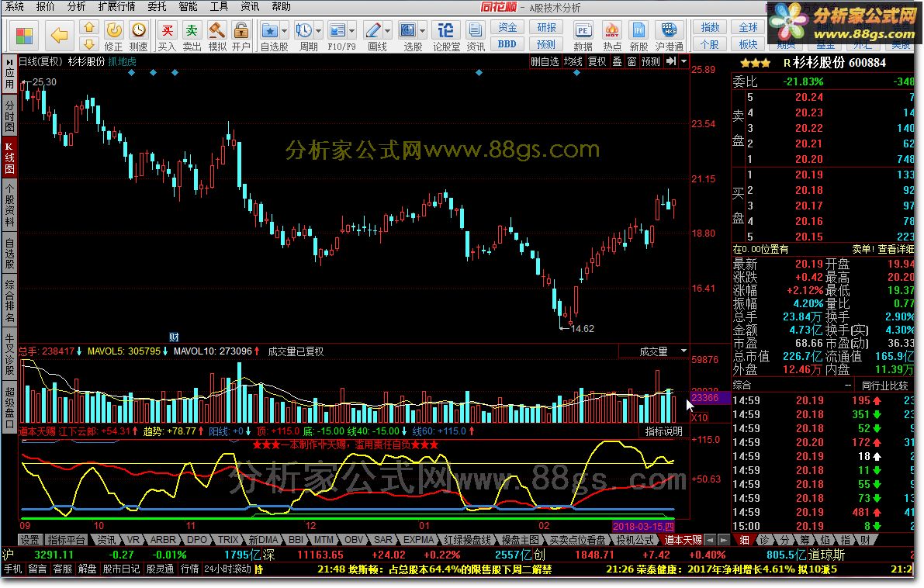Click the 研报 research report button

(546, 28)
